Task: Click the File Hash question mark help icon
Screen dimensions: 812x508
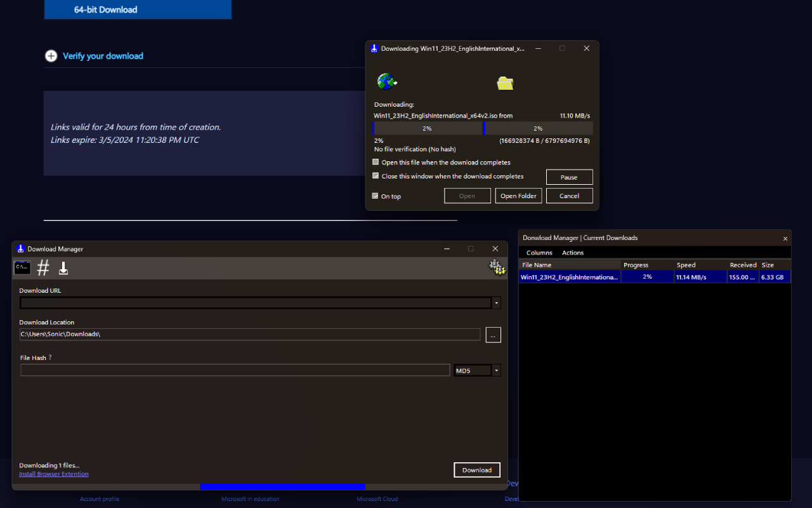Action: (x=50, y=358)
